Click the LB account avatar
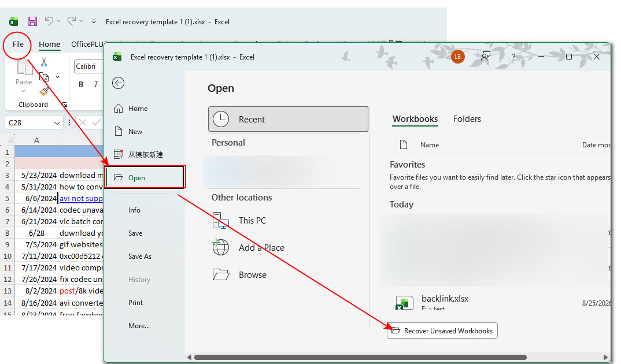The height and width of the screenshot is (364, 621). coord(457,57)
